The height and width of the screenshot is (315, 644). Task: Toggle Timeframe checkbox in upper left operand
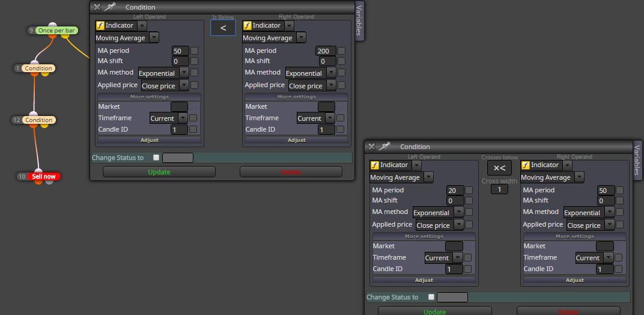tap(193, 118)
